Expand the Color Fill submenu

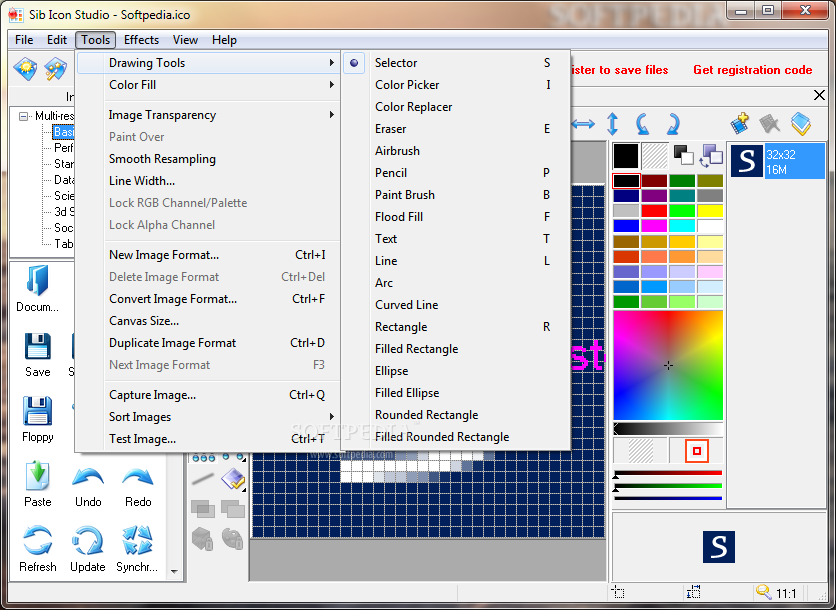[208, 85]
